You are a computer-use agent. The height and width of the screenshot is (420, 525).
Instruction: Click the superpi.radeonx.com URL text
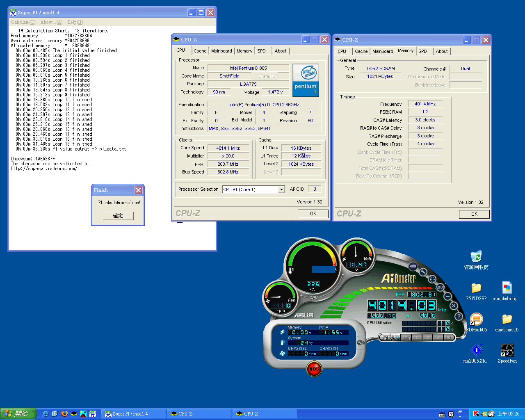point(44,169)
